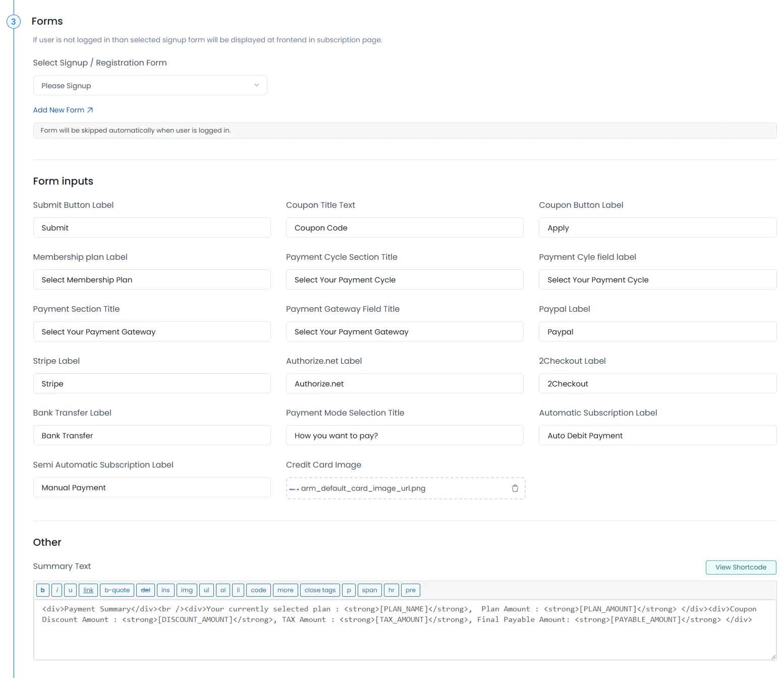The height and width of the screenshot is (678, 784).
Task: Insert a link using the editor toolbar
Action: coord(88,590)
